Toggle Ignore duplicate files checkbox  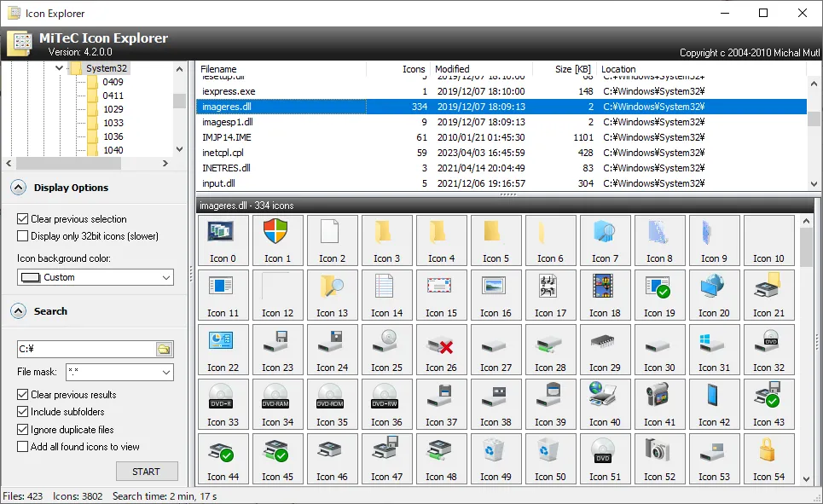coord(22,430)
